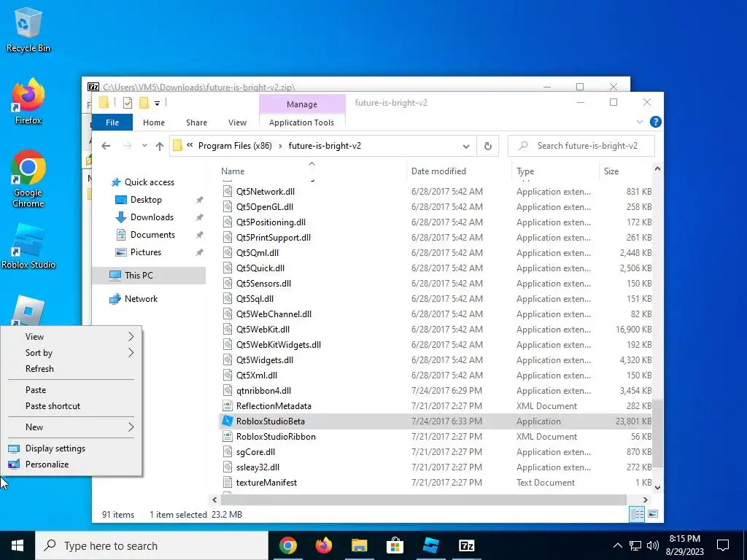
Task: Choose Paste shortcut in the context menu
Action: click(53, 405)
